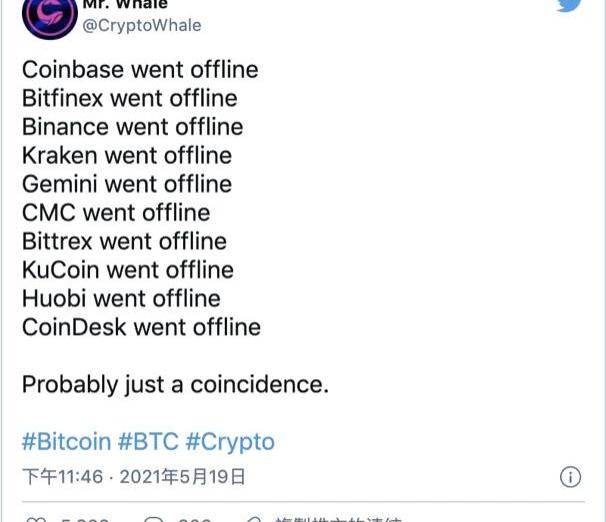606x522 pixels.
Task: Click the "Binance went offline" line
Action: point(132,127)
